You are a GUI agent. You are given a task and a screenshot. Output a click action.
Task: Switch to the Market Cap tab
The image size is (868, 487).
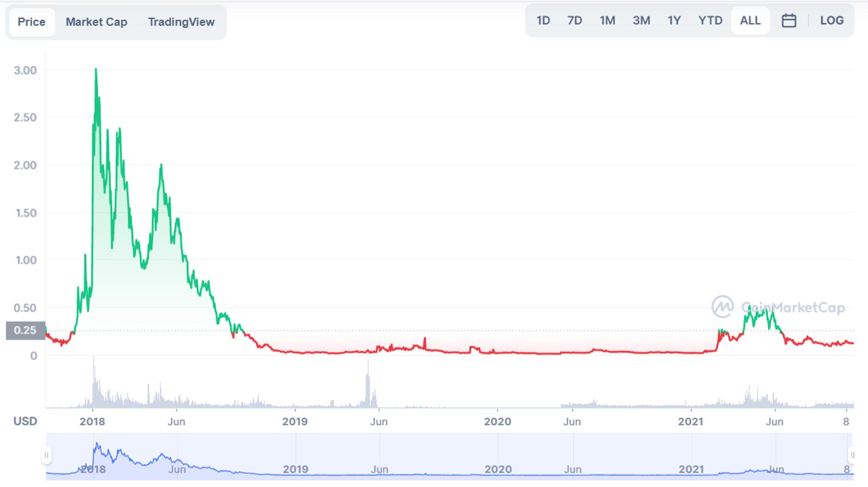(x=96, y=22)
